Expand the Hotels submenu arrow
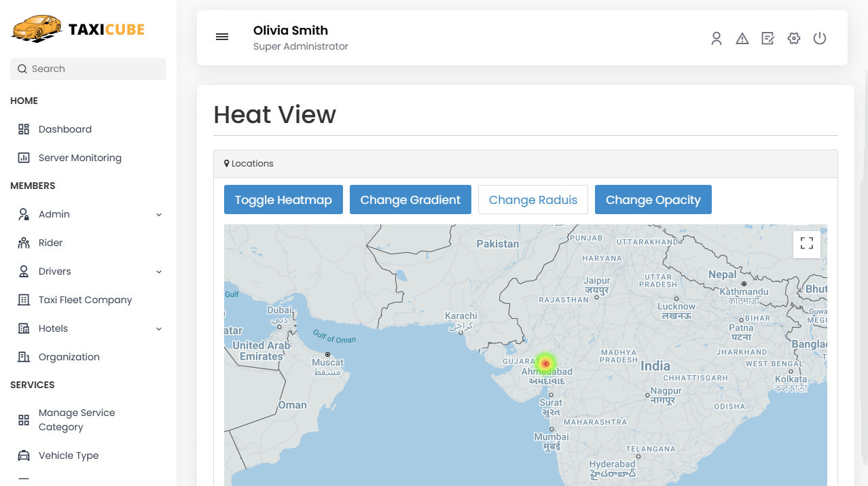This screenshot has height=486, width=868. point(159,329)
